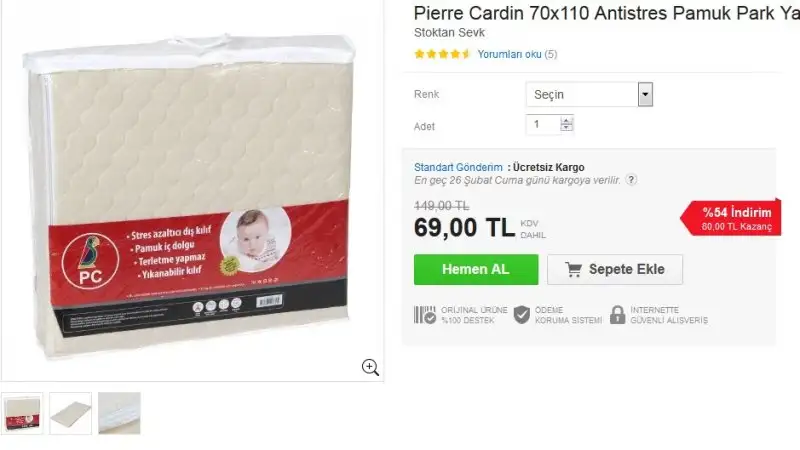Screen dimensions: 800x450
Task: Increase quantity with Adet up arrow
Action: coord(566,120)
